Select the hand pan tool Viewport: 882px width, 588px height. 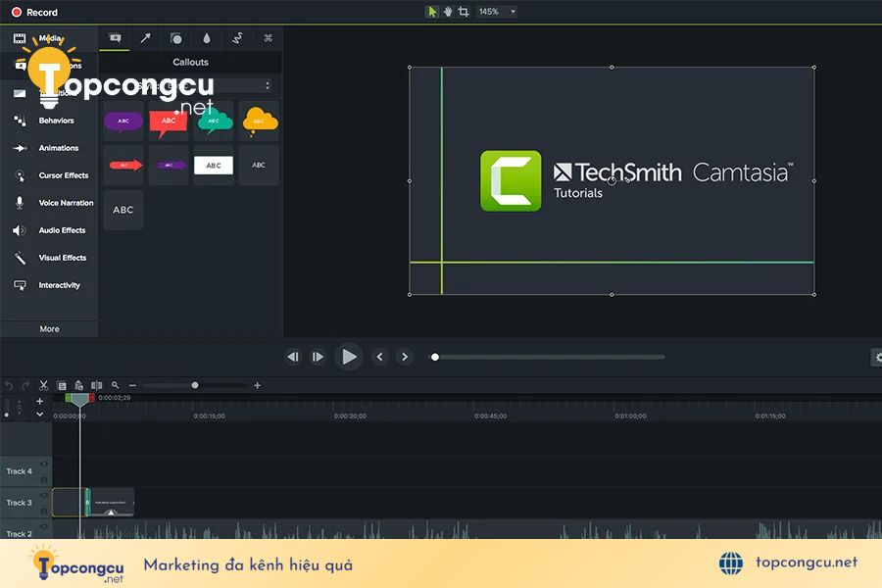(448, 11)
